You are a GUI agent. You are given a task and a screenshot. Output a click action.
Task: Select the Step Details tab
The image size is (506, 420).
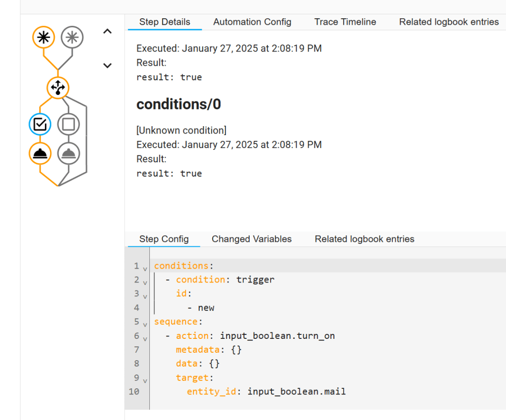click(165, 22)
